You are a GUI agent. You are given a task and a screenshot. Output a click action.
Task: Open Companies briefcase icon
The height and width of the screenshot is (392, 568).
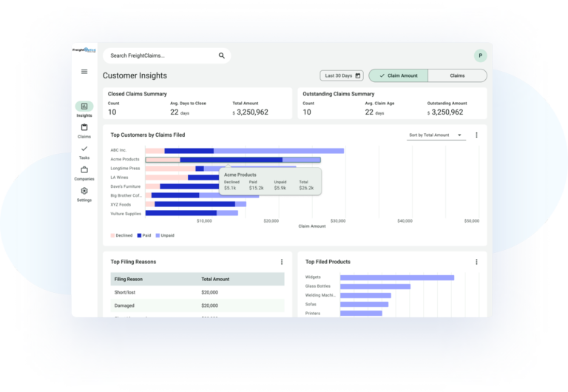(x=84, y=170)
